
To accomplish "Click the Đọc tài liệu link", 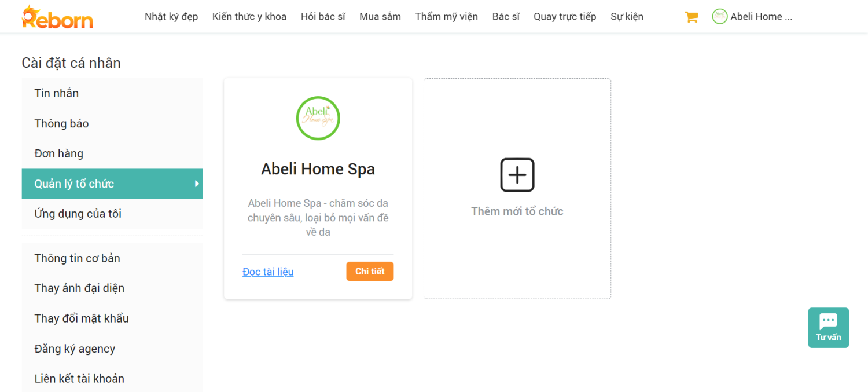I will click(x=268, y=272).
